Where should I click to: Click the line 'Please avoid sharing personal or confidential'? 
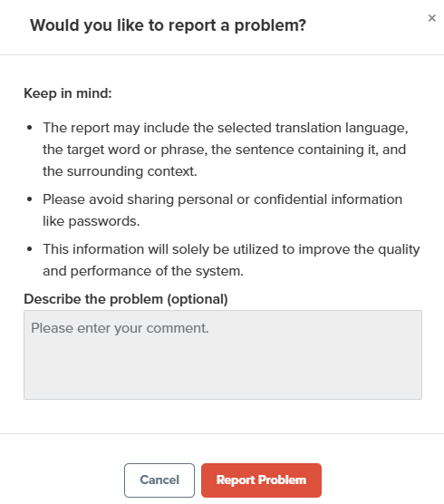click(222, 199)
